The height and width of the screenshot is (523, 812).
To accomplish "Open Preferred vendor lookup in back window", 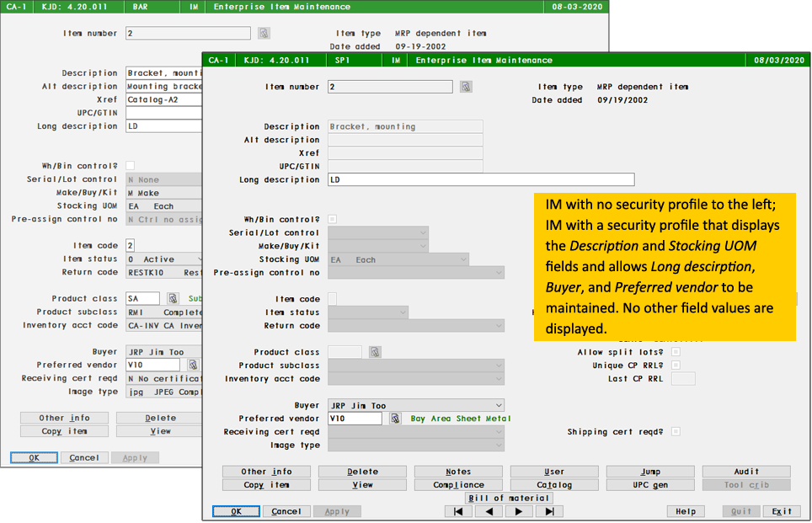I will [x=193, y=365].
